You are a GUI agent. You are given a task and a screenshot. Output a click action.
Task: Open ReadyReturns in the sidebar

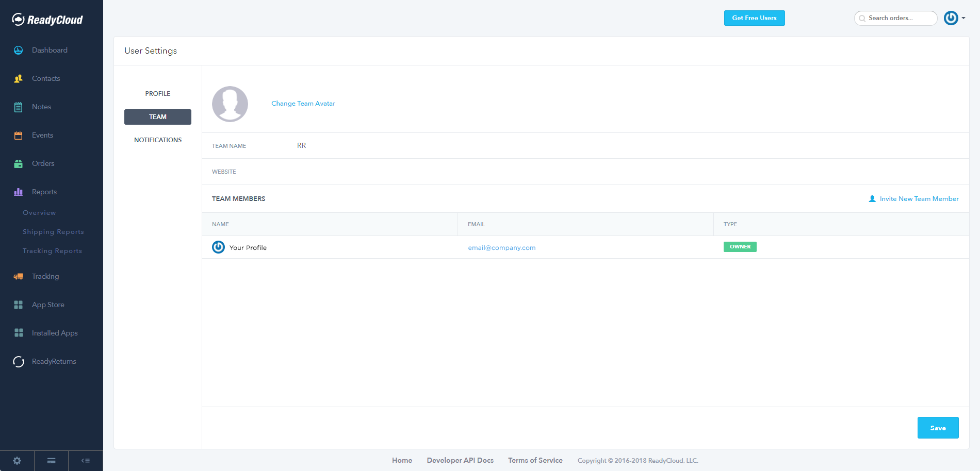pos(54,361)
